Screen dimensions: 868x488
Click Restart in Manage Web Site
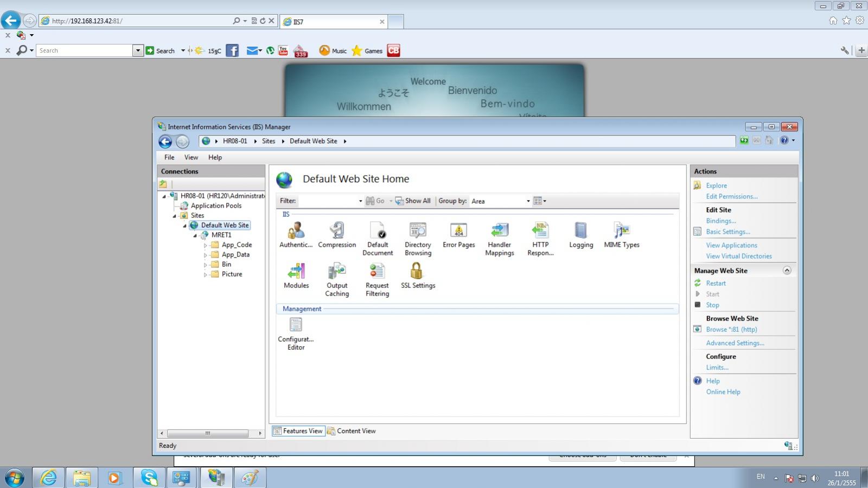(716, 283)
